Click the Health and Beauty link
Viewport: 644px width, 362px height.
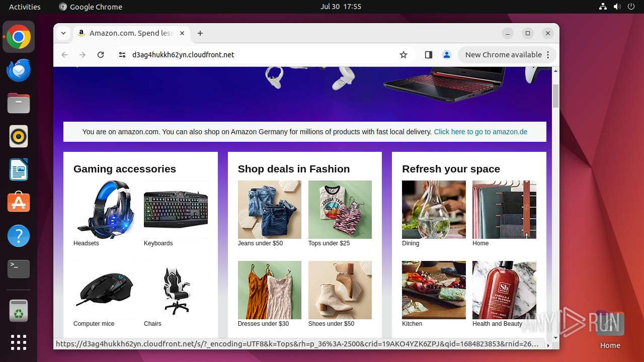(497, 324)
